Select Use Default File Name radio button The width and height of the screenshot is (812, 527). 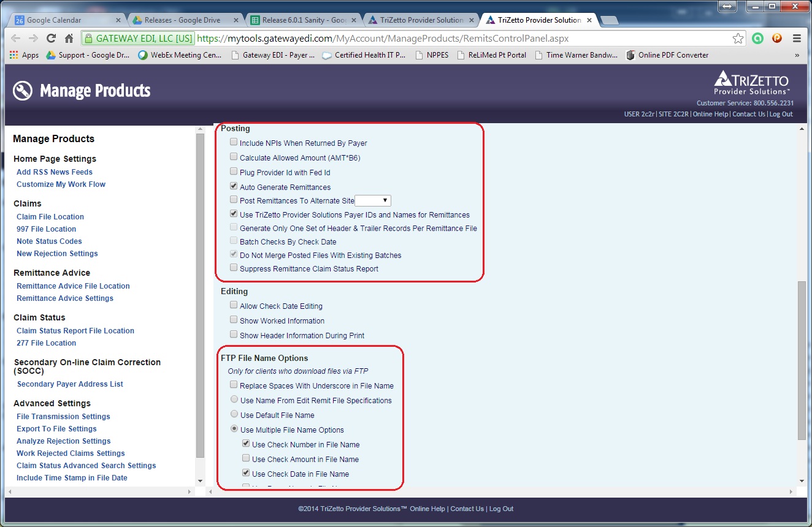pyautogui.click(x=234, y=415)
